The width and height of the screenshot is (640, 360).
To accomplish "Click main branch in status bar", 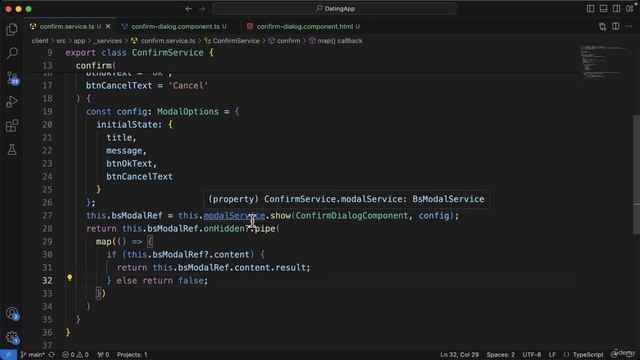I will pos(33,355).
